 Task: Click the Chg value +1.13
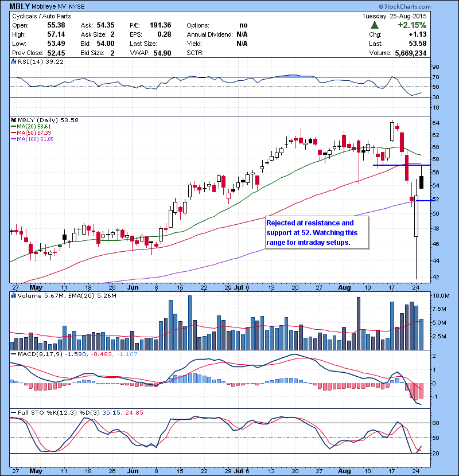[418, 34]
